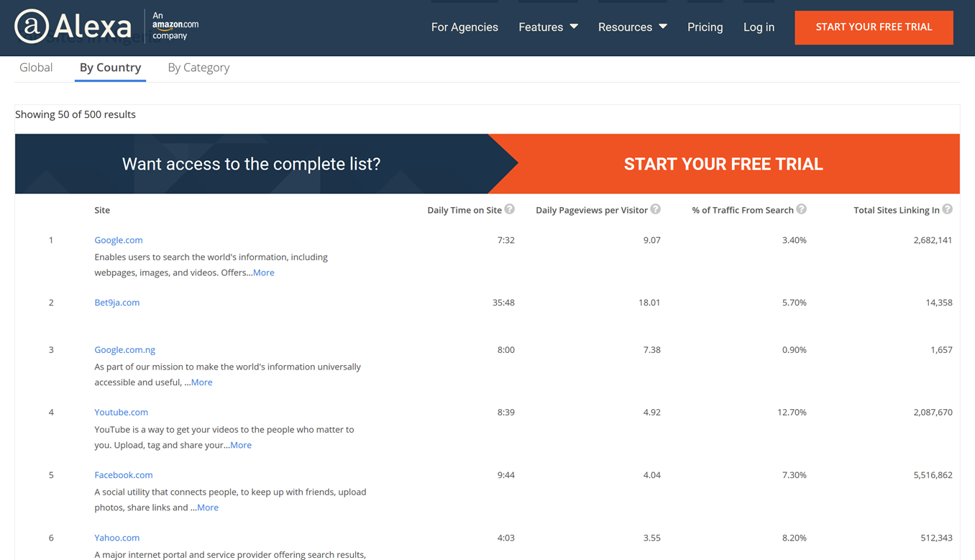Open the For Agencies page
Image resolution: width=975 pixels, height=560 pixels.
click(464, 27)
